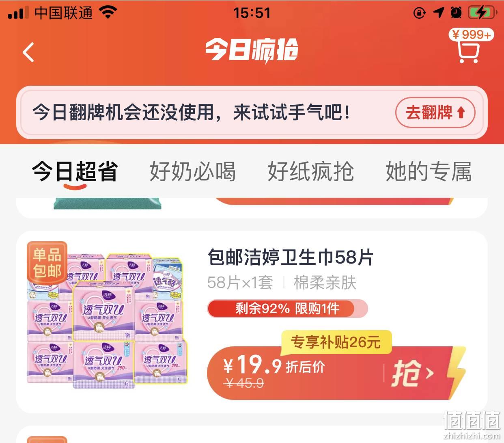Image resolution: width=504 pixels, height=443 pixels.
Task: Tap the 单品包邮 badge on product image
Action: pyautogui.click(x=47, y=264)
